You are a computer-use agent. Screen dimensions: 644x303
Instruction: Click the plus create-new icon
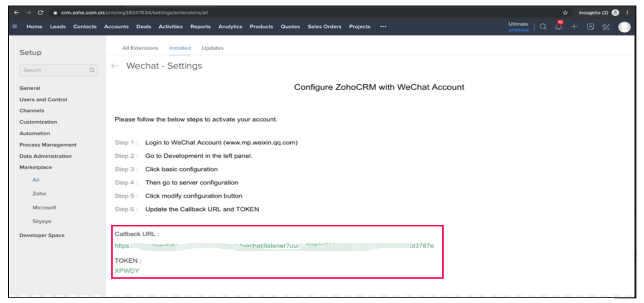574,27
